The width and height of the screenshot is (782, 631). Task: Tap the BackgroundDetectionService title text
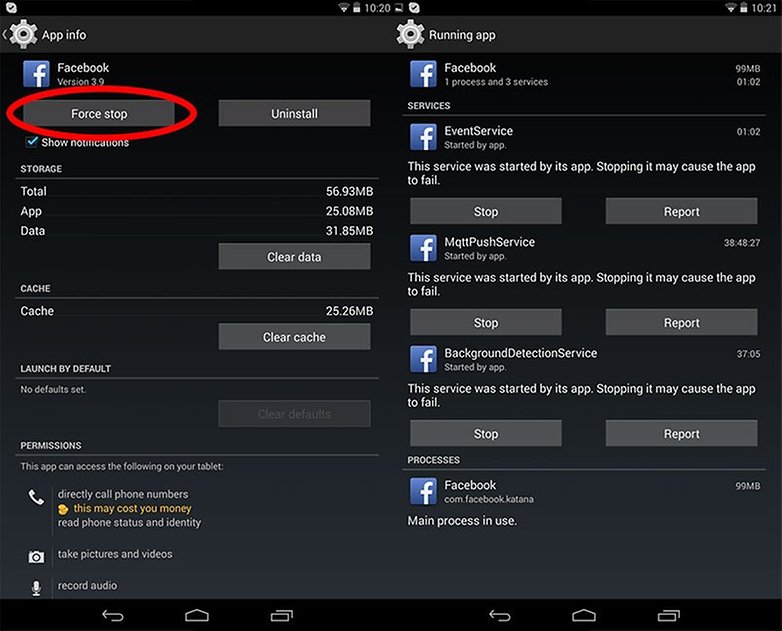coord(520,353)
